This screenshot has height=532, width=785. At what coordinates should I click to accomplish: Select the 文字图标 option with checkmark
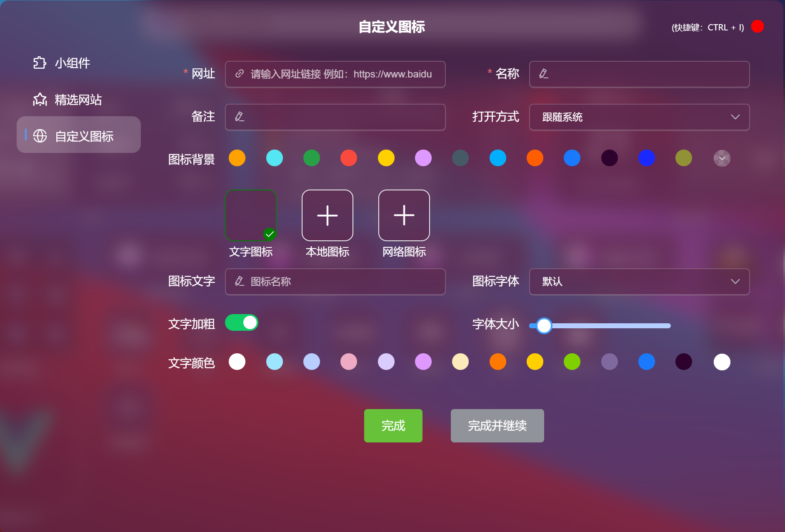(x=251, y=215)
